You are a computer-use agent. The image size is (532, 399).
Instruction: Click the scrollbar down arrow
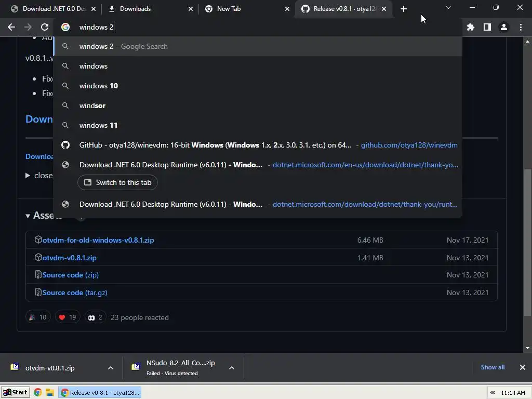point(527,348)
